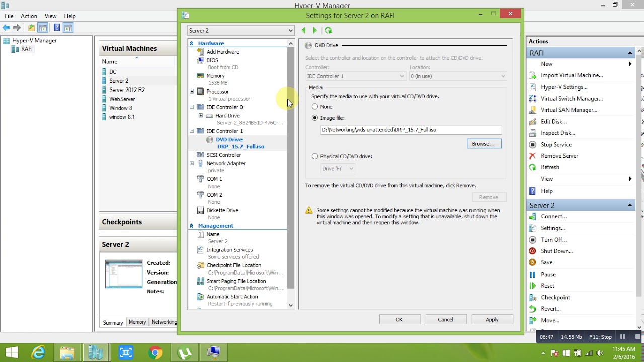Select Integration Services under Management
The height and width of the screenshot is (362, 644).
(229, 250)
